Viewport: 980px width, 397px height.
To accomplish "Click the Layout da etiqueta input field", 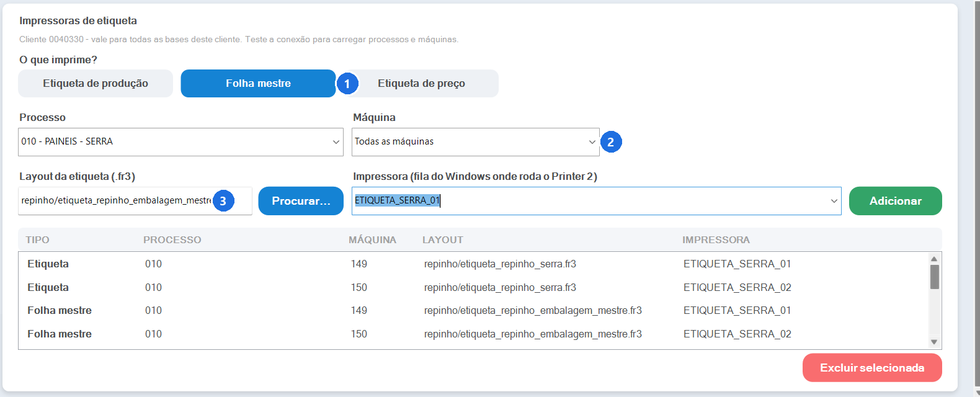I will pyautogui.click(x=135, y=201).
